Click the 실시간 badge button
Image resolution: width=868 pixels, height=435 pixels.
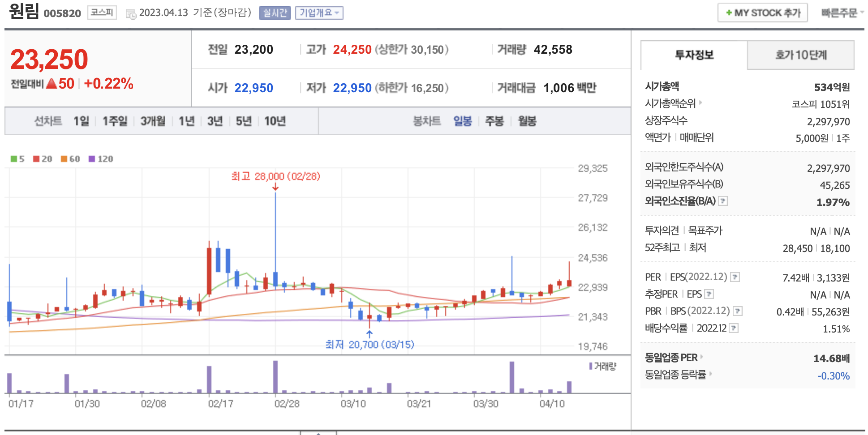(x=275, y=13)
